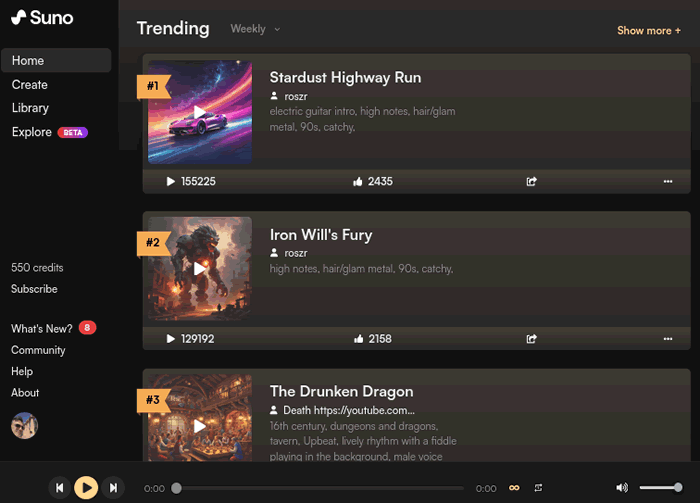
Task: Toggle the repeat loop button
Action: point(539,488)
